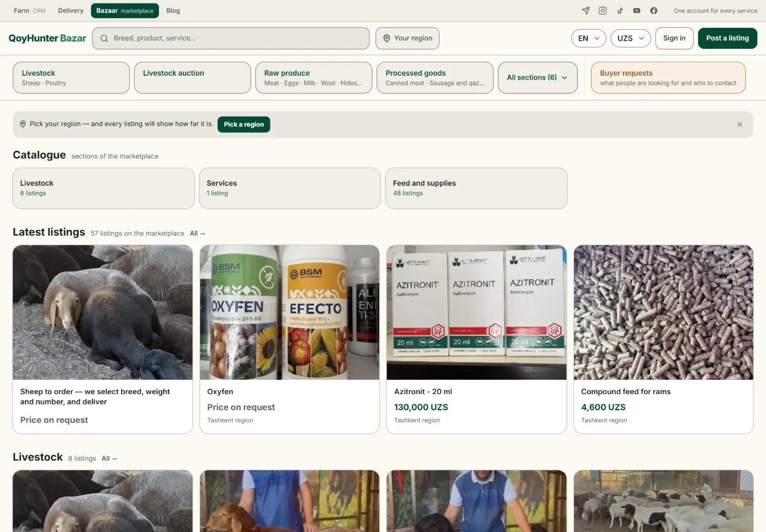Open the Azitronit boxes photo

click(476, 312)
